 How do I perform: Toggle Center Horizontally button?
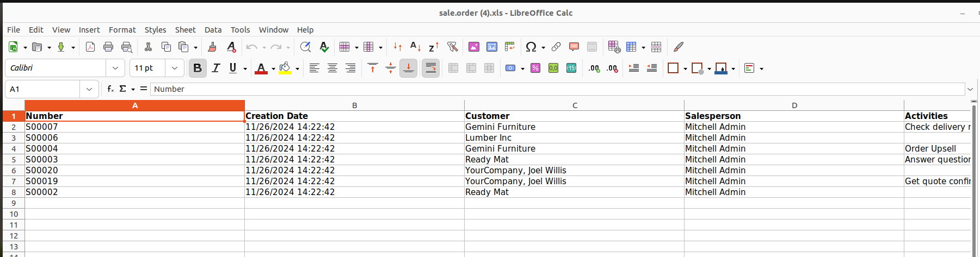(x=332, y=68)
